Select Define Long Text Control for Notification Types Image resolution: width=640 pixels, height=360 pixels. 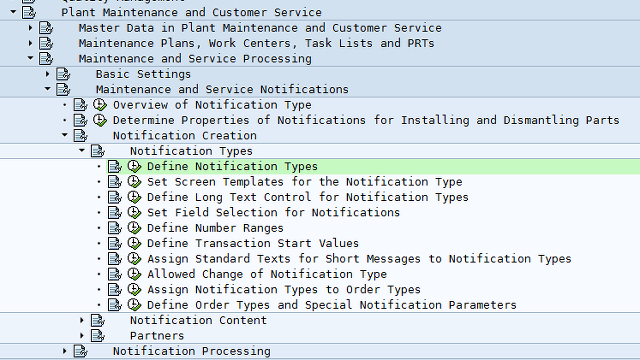(x=308, y=198)
